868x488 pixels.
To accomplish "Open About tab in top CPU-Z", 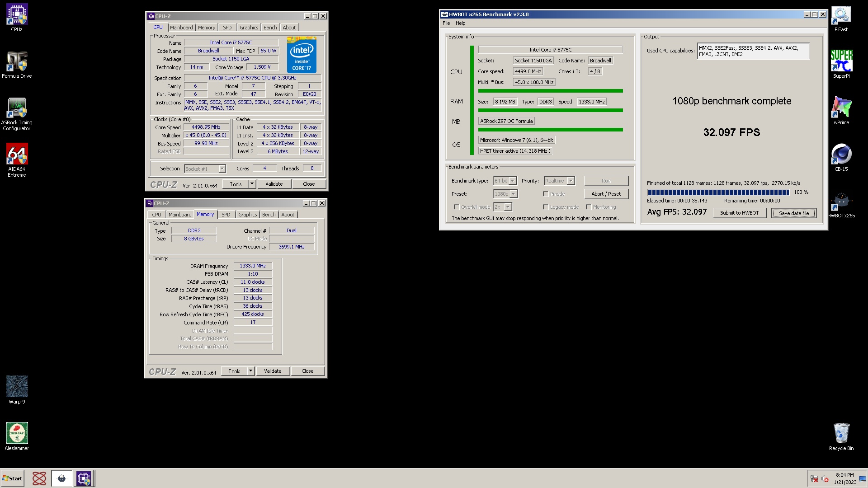I will click(289, 28).
